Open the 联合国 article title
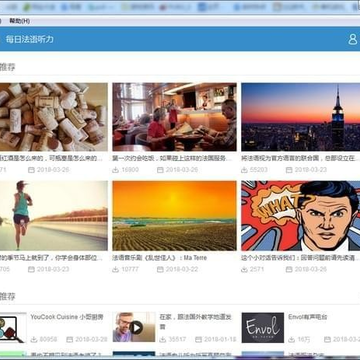360x360 pixels. pos(301,158)
